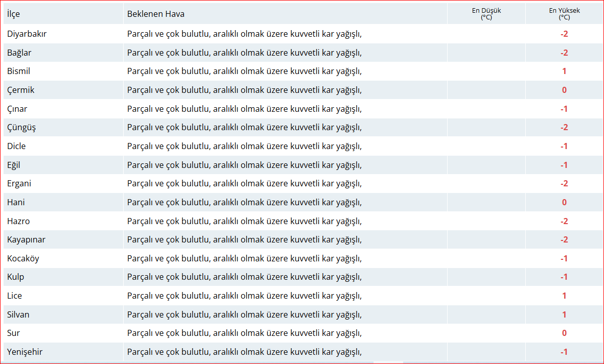Click the weather forecast text for Dicle

tap(244, 146)
